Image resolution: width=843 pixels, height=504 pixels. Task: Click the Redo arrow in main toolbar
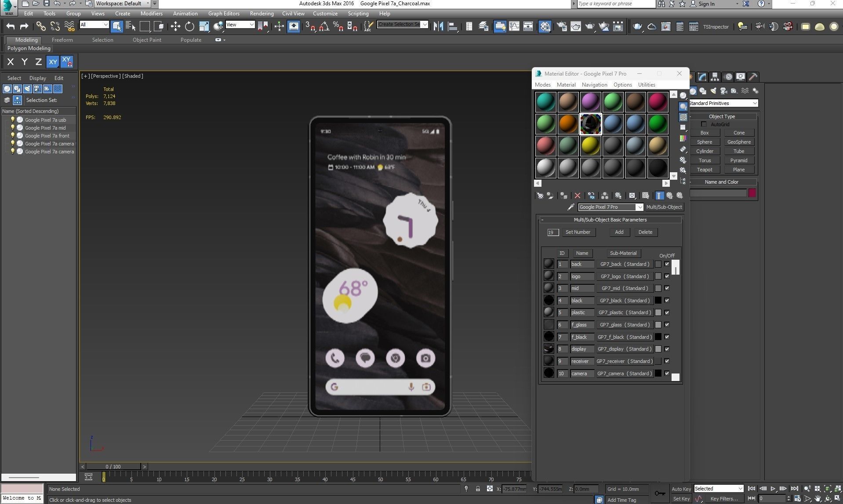click(24, 26)
